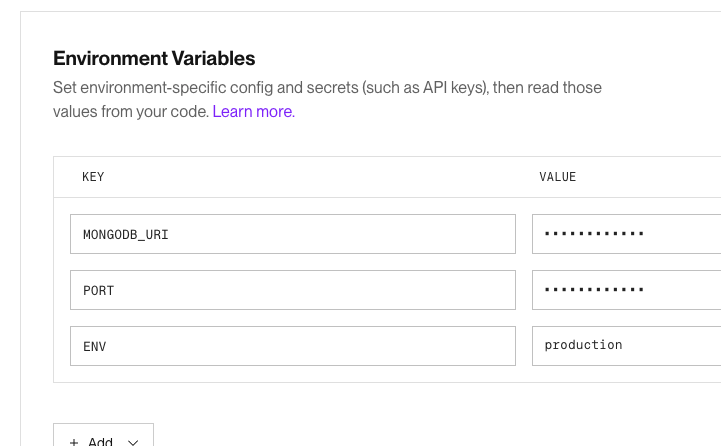Click the plus icon on Add button
This screenshot has width=721, height=446.
click(74, 442)
